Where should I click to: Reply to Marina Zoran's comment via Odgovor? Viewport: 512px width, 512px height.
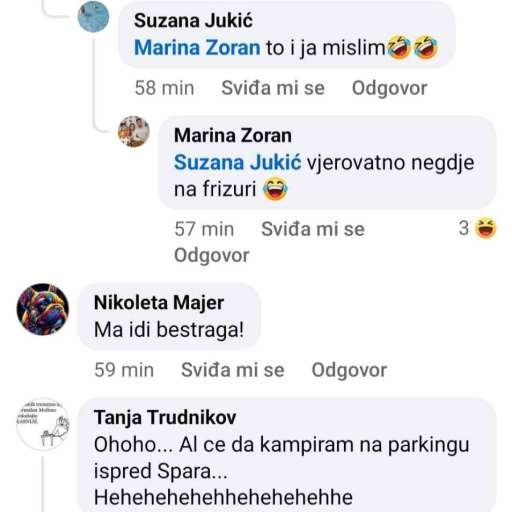pos(212,256)
